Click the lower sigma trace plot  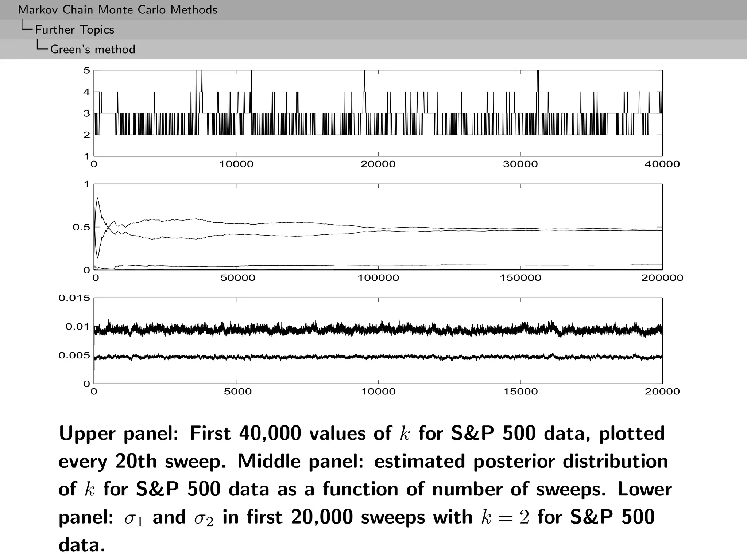coord(378,341)
